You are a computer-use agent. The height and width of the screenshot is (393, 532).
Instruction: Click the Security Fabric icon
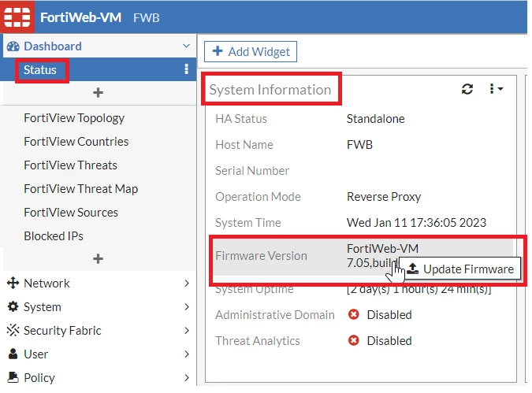(x=13, y=330)
